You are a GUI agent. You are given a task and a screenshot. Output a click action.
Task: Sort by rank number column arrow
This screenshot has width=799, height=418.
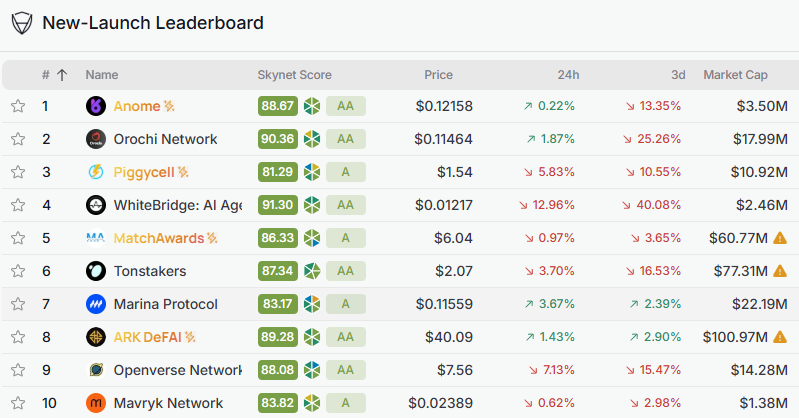62,75
